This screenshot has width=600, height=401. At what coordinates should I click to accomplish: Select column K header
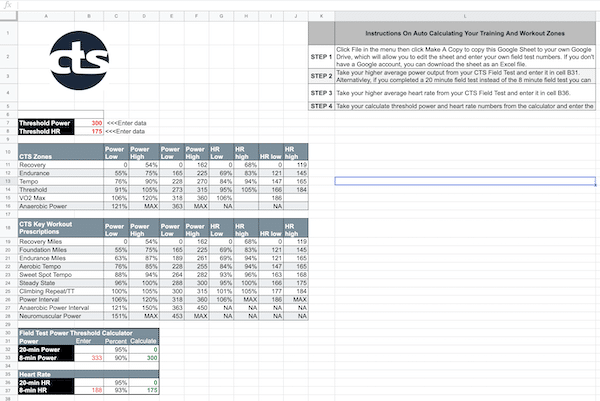321,16
